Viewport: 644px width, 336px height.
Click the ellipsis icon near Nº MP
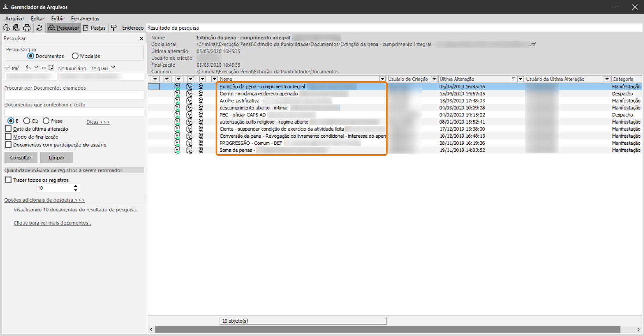point(44,68)
